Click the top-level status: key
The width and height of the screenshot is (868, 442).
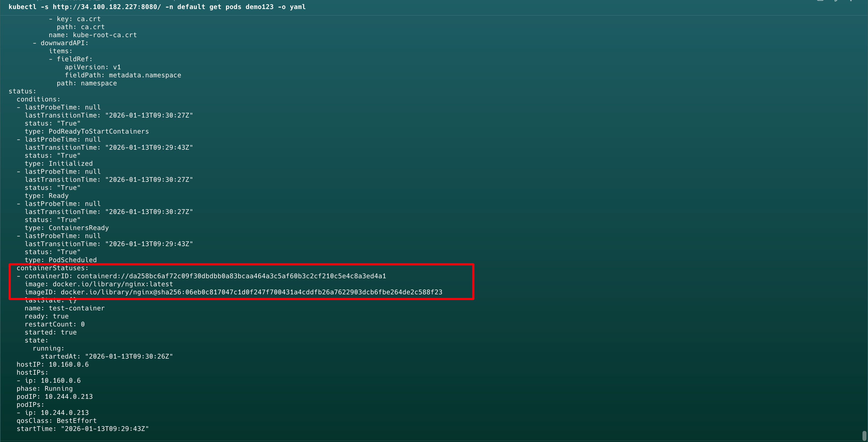point(22,91)
